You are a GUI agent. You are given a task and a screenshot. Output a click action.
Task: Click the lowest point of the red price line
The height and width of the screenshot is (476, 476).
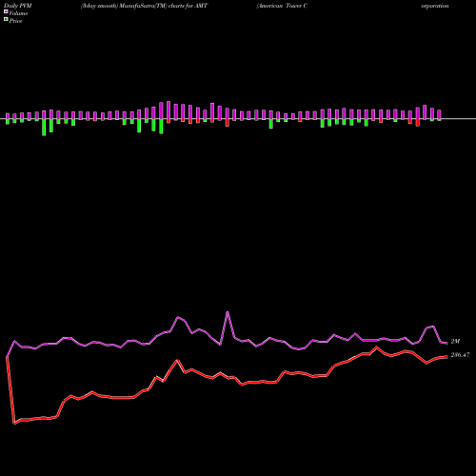(x=14, y=423)
